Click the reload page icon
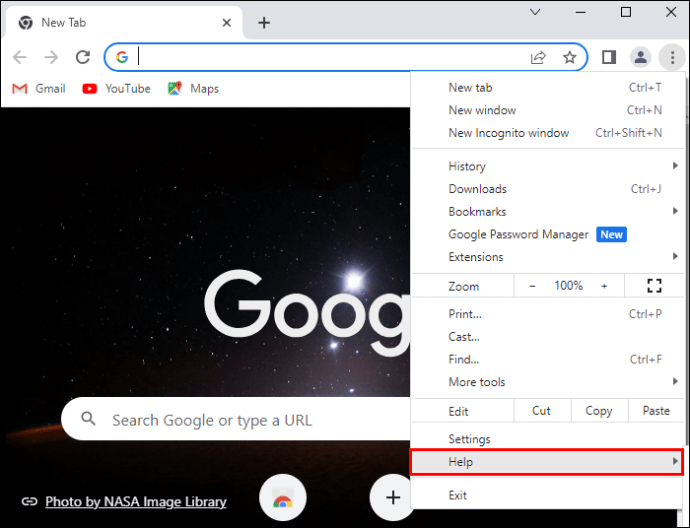The height and width of the screenshot is (528, 690). 83,57
